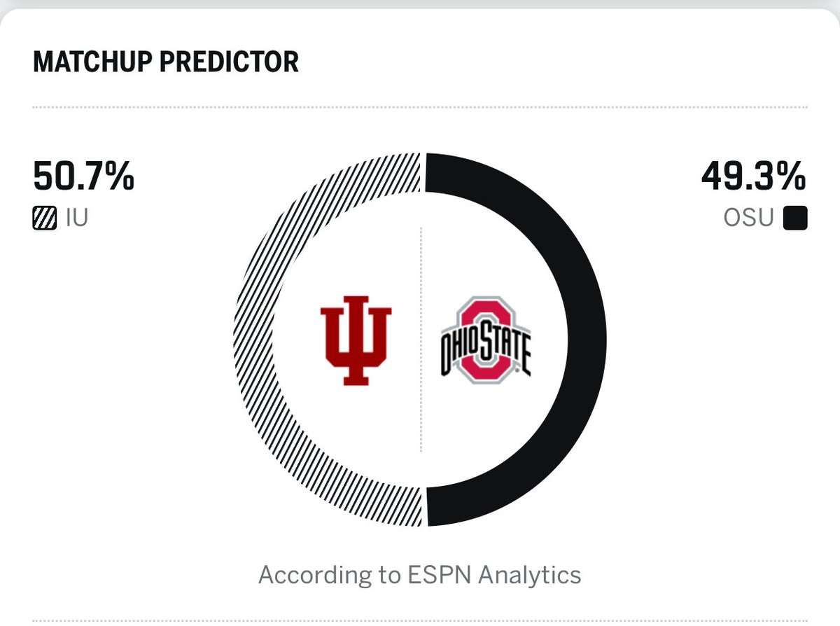
Task: Click the word MATCHUP in the heading
Action: point(93,62)
